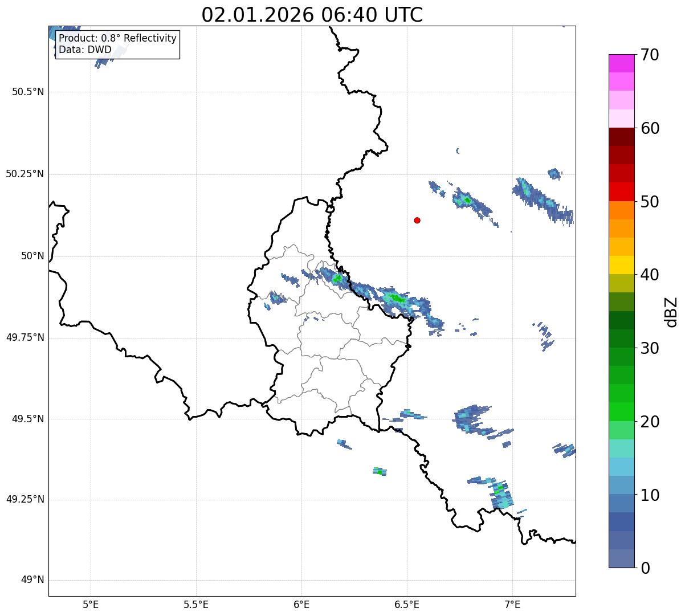This screenshot has width=685, height=616.
Task: Click the 5.5°E longitude label
Action: click(196, 604)
